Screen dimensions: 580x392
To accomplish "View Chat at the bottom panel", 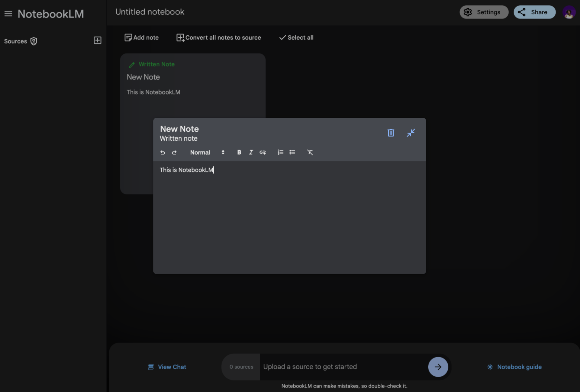I will point(167,367).
